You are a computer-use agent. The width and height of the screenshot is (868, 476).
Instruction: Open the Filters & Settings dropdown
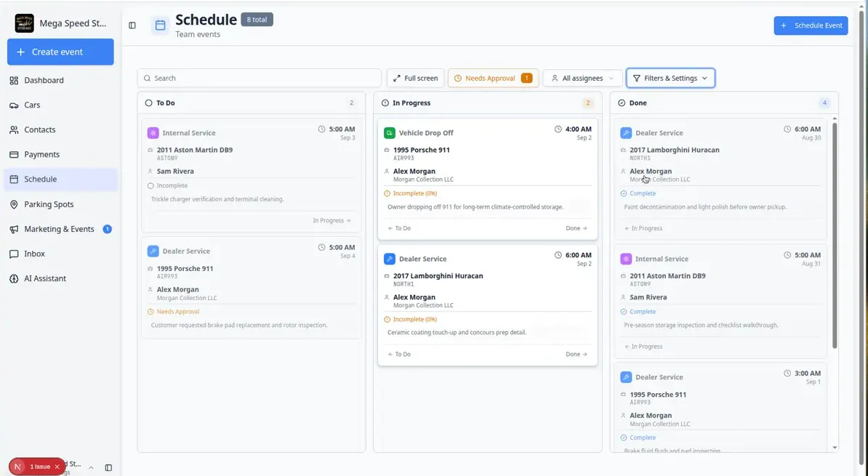pos(670,78)
